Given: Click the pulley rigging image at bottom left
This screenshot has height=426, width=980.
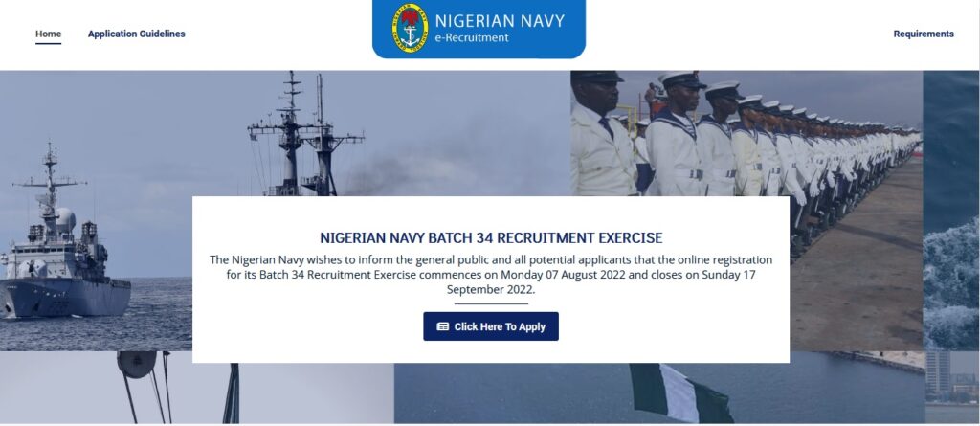Looking at the screenshot, I should (x=145, y=387).
